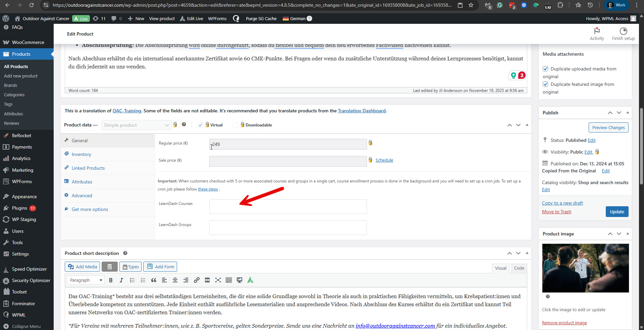Uncheck Duplicate uploaded media from original
Viewport: 644px width, 330px height.
pyautogui.click(x=545, y=69)
